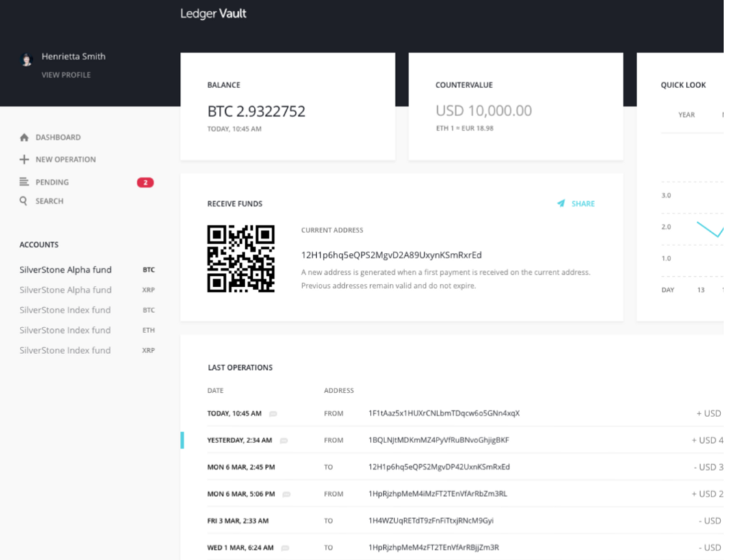Click the YESTERDAY, 2:34 AM operation date
This screenshot has width=730, height=560.
coord(239,440)
